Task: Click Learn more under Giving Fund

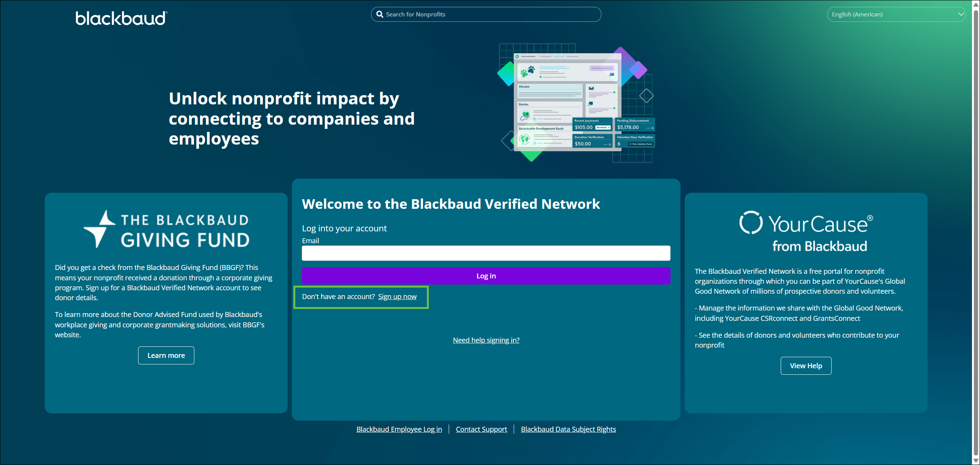Action: (x=166, y=355)
